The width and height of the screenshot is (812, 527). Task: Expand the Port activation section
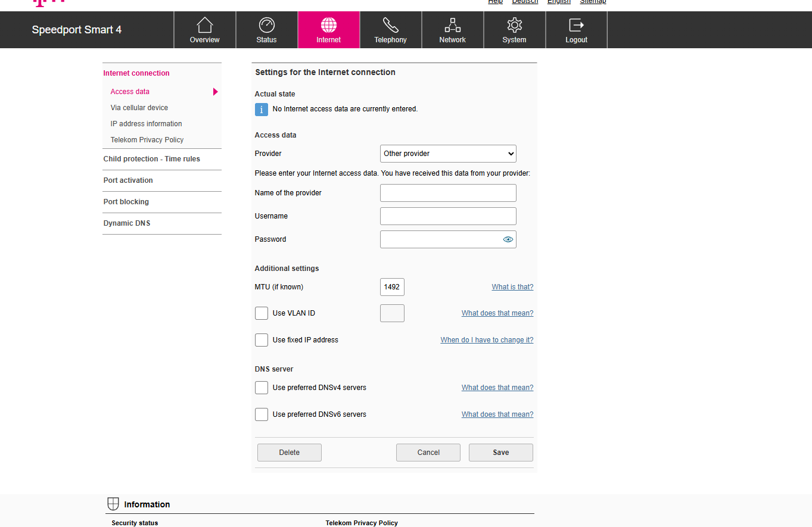click(x=128, y=180)
